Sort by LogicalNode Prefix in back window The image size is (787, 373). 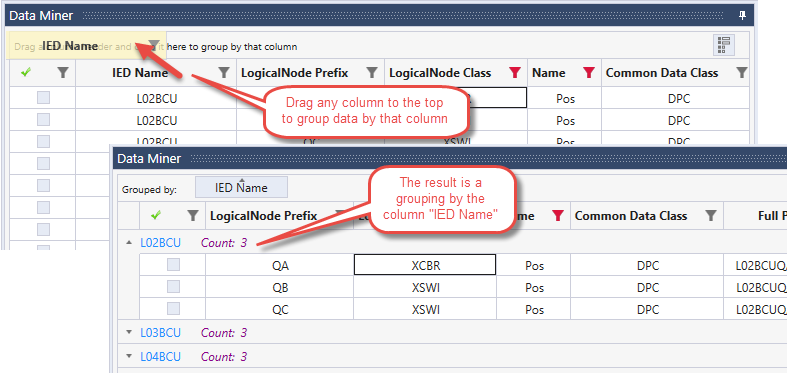[x=295, y=73]
